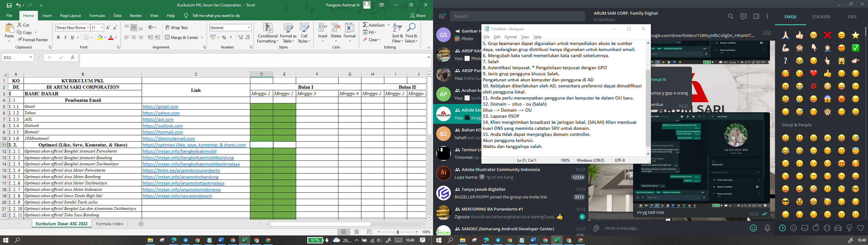Switch to the Page Layout ribbon tab
The image size is (868, 245).
[70, 16]
